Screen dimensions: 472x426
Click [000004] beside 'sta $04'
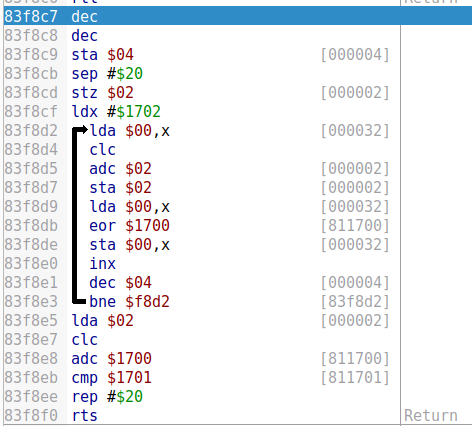point(355,54)
